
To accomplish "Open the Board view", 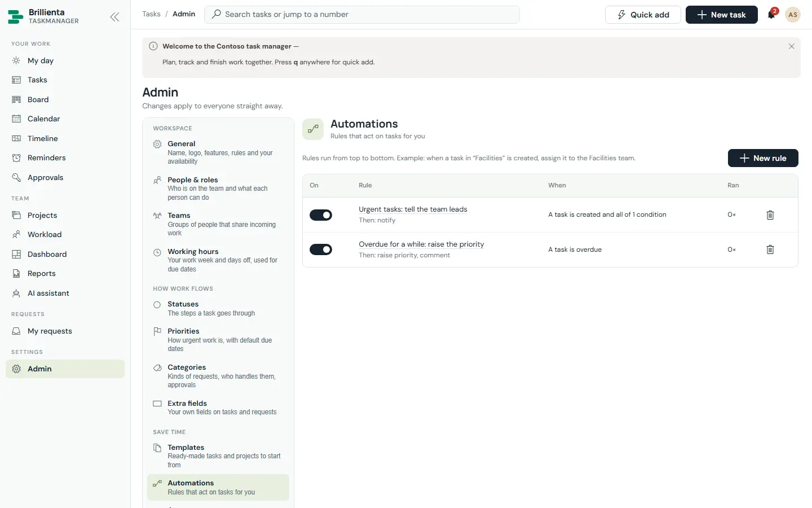I will tap(65, 99).
